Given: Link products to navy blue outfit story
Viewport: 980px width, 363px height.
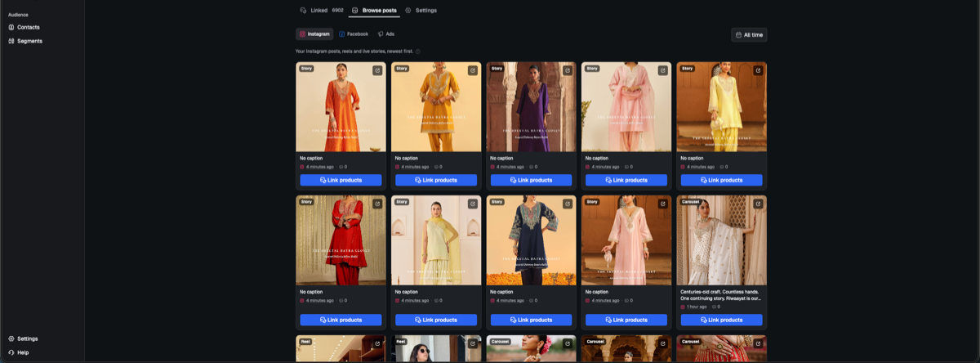Looking at the screenshot, I should 531,320.
